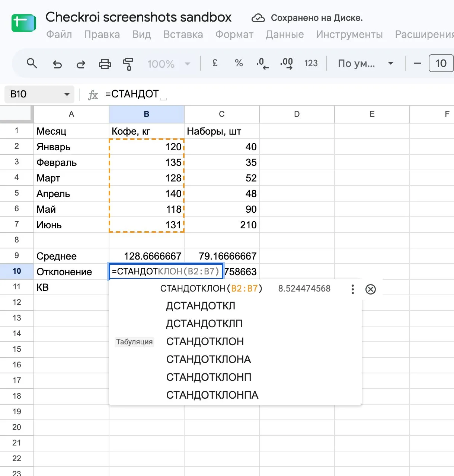Screen dimensions: 454x476
Task: Select column C header
Action: [x=222, y=114]
